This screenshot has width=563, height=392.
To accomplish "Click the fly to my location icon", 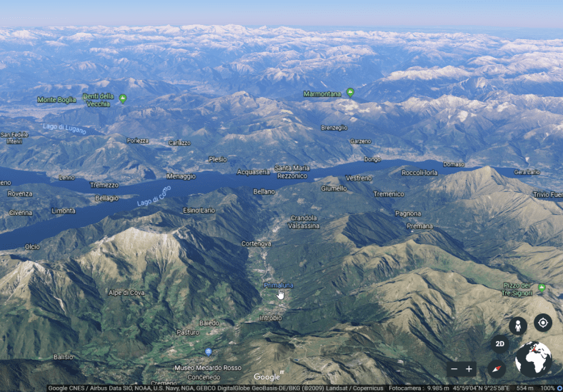I will 543,323.
